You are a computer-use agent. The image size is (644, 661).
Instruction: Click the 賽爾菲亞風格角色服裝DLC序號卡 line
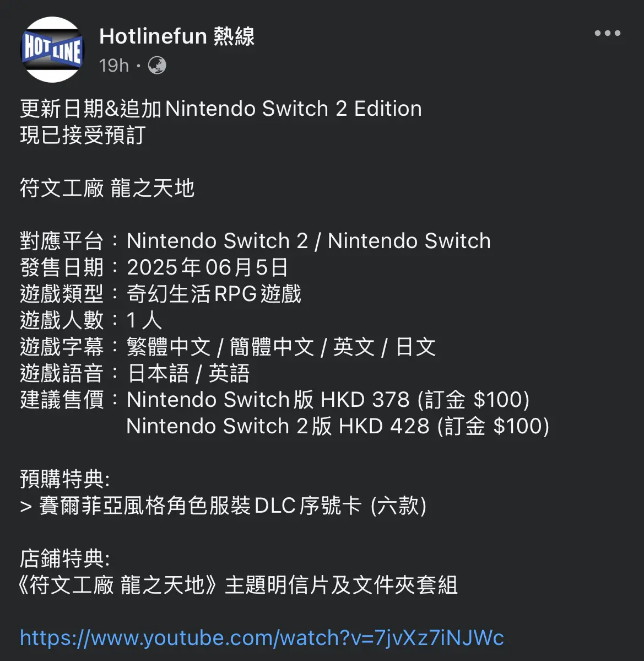[223, 506]
